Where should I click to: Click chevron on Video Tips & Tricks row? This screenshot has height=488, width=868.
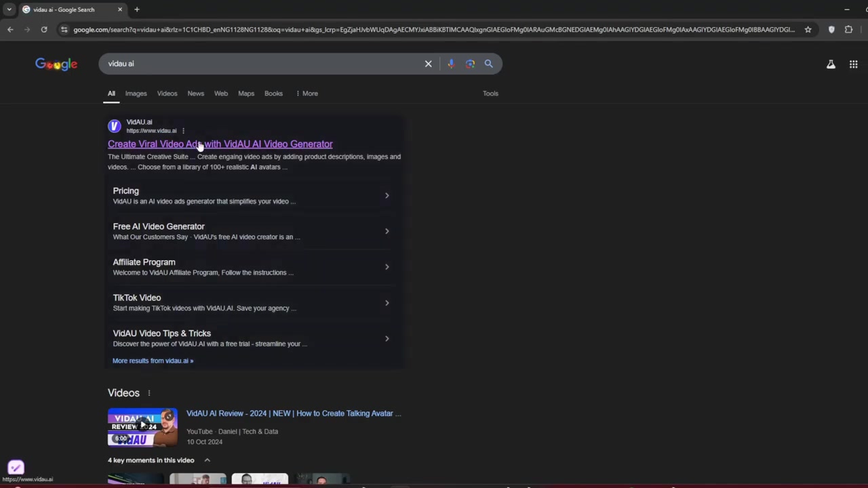point(387,338)
